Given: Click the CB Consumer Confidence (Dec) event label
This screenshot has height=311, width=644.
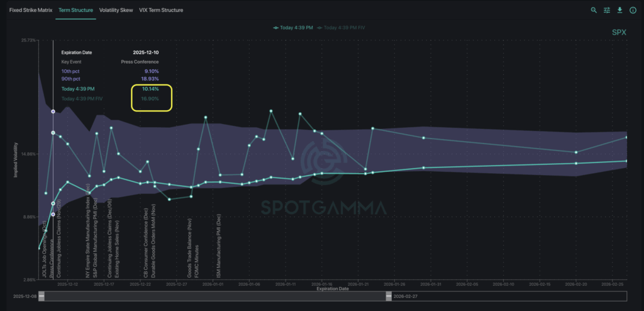Looking at the screenshot, I should (x=146, y=246).
